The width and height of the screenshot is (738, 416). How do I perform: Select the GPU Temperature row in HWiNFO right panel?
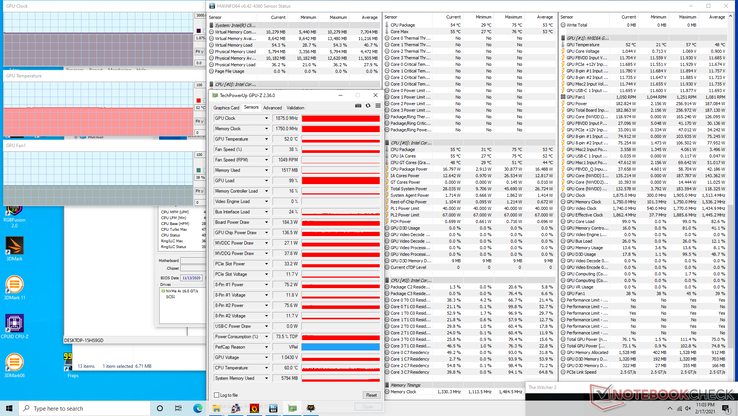tap(643, 45)
